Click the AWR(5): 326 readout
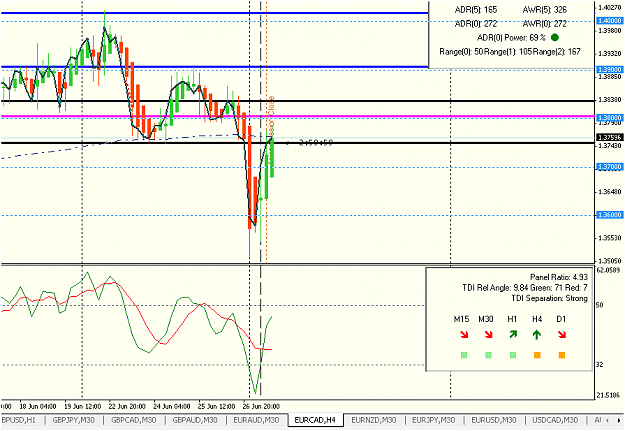Screen dimensions: 625x431 tap(544, 10)
